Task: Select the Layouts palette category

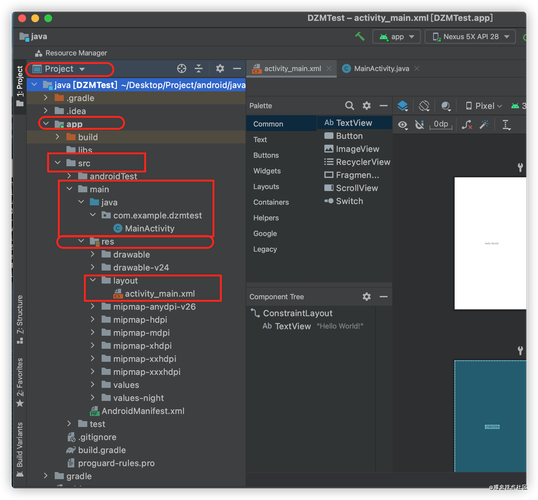Action: click(266, 186)
